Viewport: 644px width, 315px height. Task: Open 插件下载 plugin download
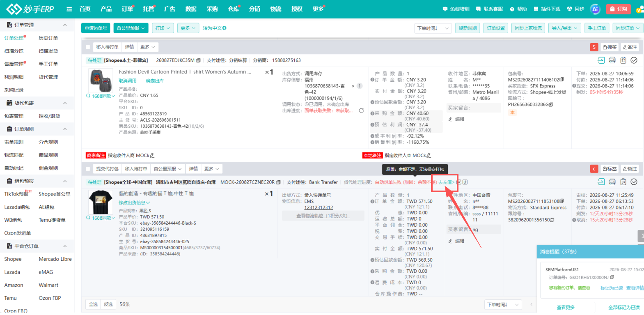[x=547, y=9]
